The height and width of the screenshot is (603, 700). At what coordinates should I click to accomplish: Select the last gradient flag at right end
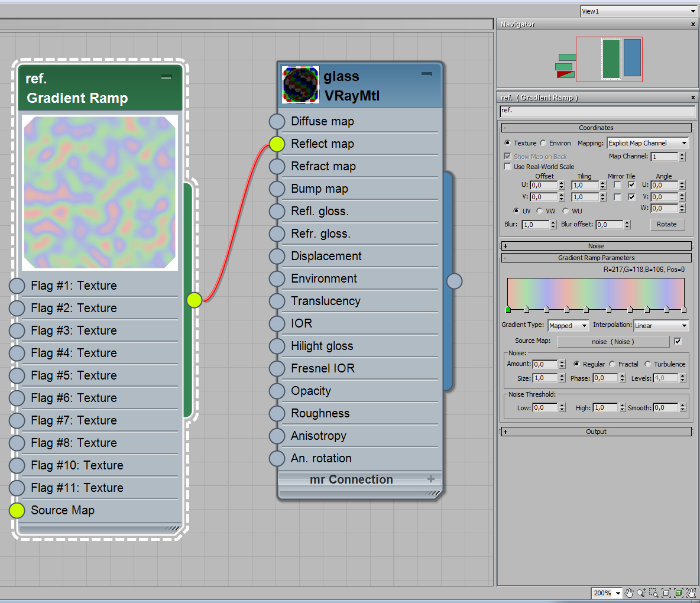pyautogui.click(x=683, y=309)
